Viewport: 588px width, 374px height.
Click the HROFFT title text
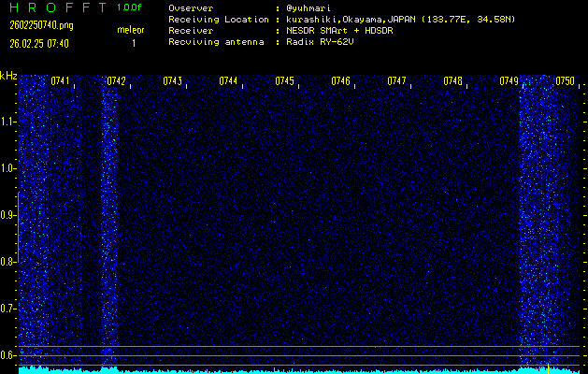pos(57,7)
